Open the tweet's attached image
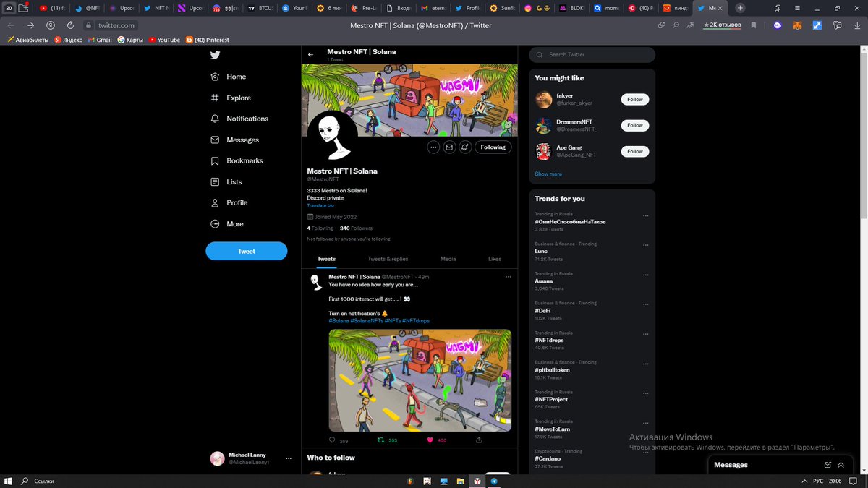The image size is (868, 488). [x=420, y=380]
